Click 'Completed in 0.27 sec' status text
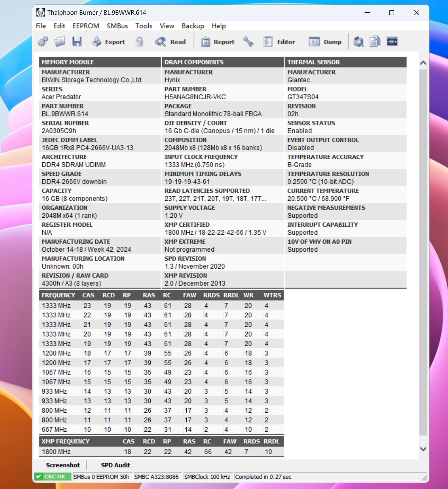The height and width of the screenshot is (489, 448). click(263, 477)
